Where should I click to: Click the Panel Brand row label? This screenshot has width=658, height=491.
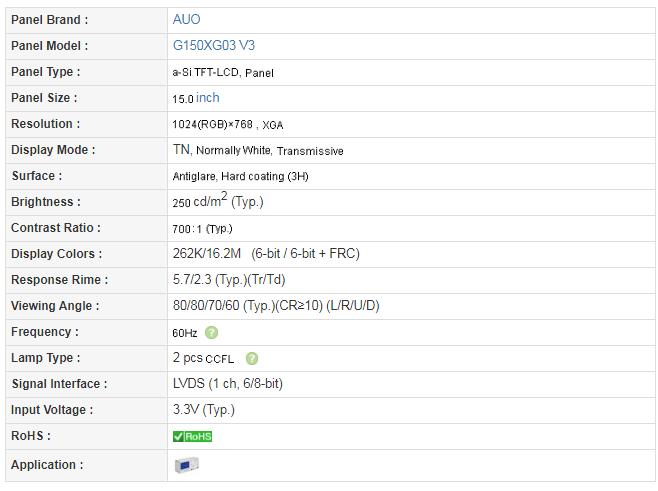49,19
